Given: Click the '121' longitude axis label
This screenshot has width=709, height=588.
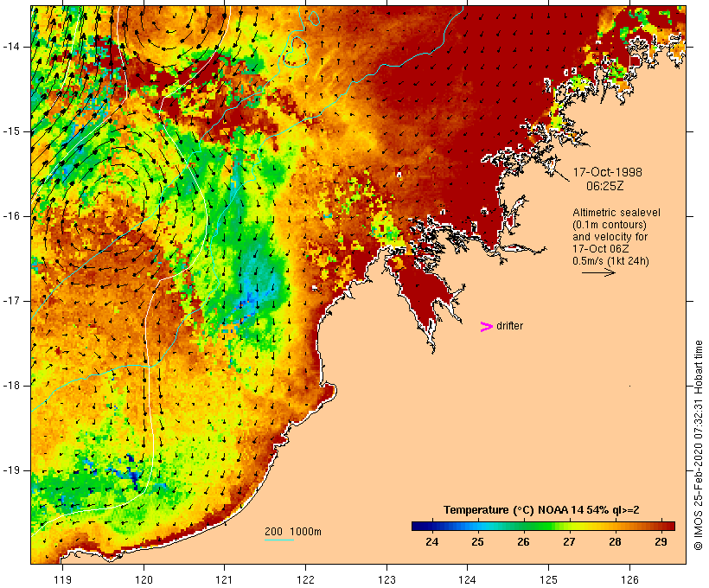Looking at the screenshot, I should tap(224, 579).
